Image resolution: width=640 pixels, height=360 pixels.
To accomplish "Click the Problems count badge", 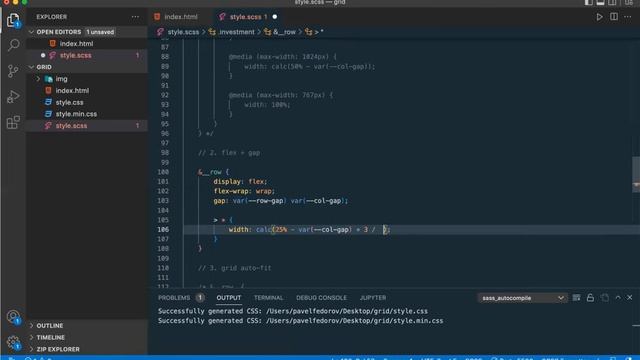I will tap(200, 298).
